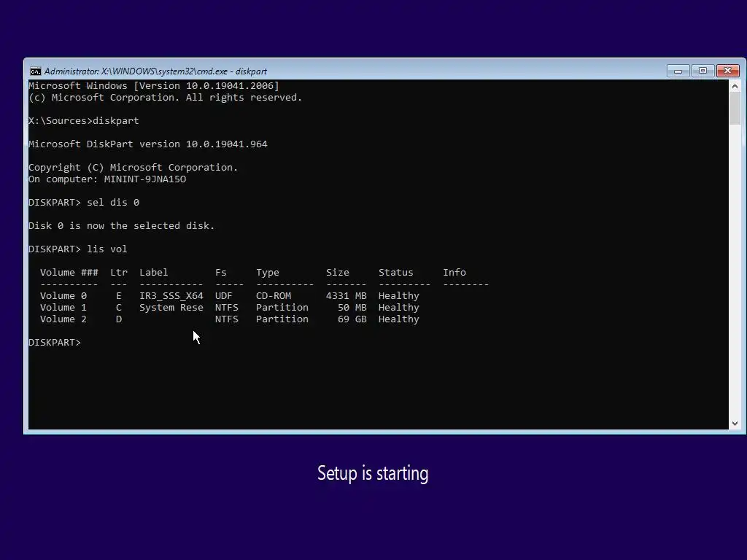Image resolution: width=747 pixels, height=560 pixels.
Task: Click 'Setup is starting' text
Action: tap(373, 474)
